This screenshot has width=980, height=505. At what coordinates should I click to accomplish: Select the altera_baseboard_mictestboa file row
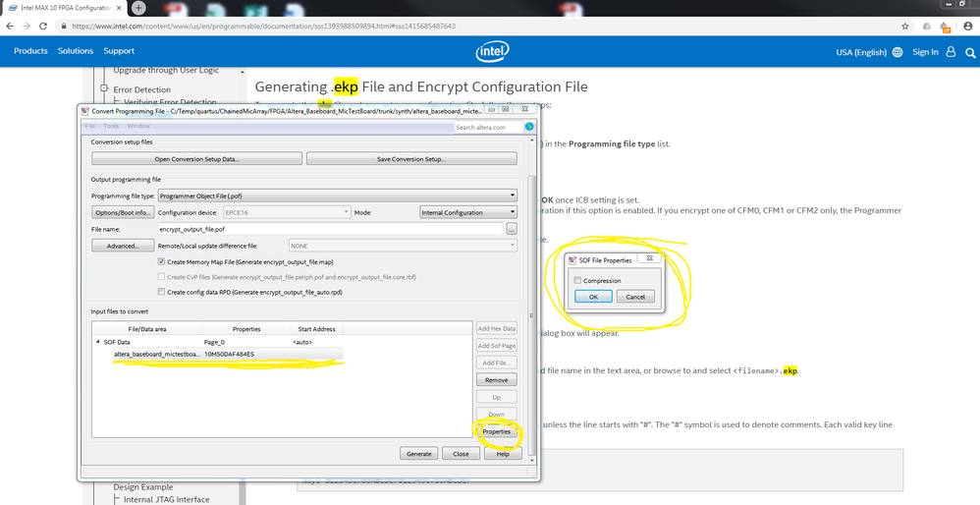[x=228, y=354]
